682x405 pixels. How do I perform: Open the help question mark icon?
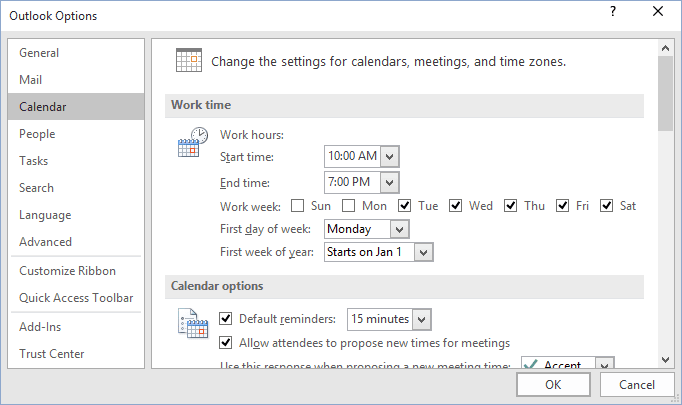click(x=613, y=11)
